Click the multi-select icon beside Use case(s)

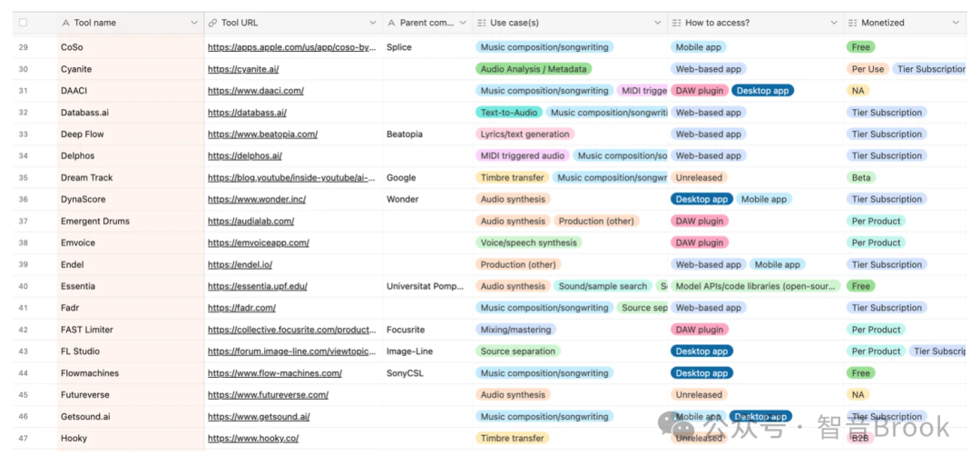pos(481,23)
